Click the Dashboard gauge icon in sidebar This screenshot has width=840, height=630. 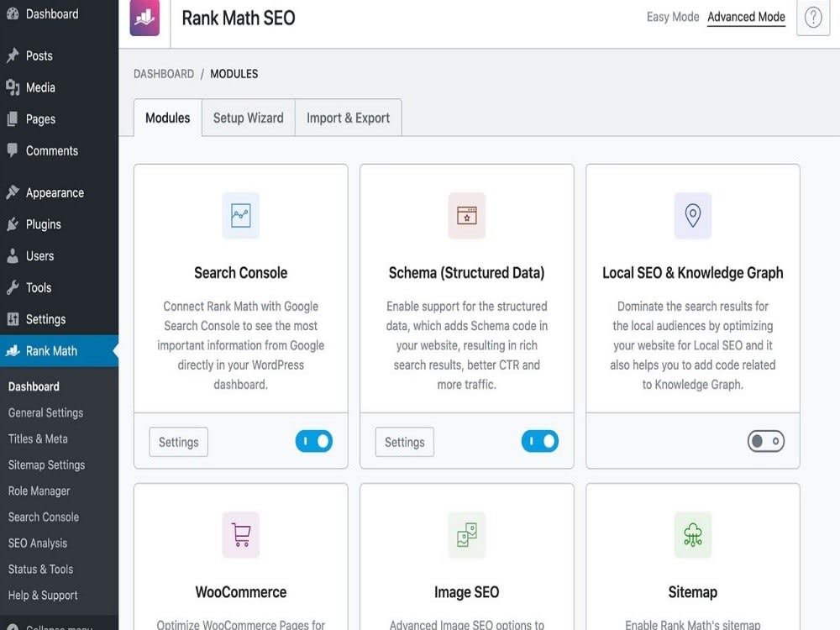13,13
